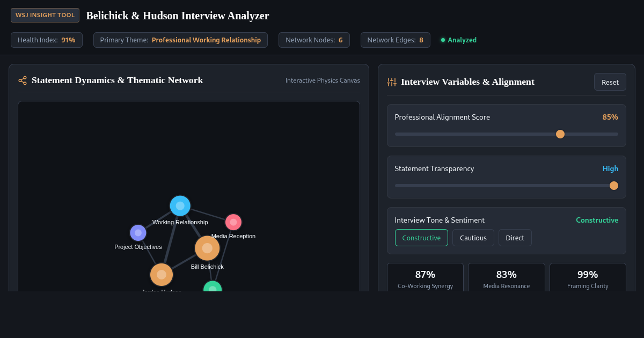Viewport: 644px width, 338px height.
Task: Click the Constructive sentiment value label
Action: [x=597, y=220]
